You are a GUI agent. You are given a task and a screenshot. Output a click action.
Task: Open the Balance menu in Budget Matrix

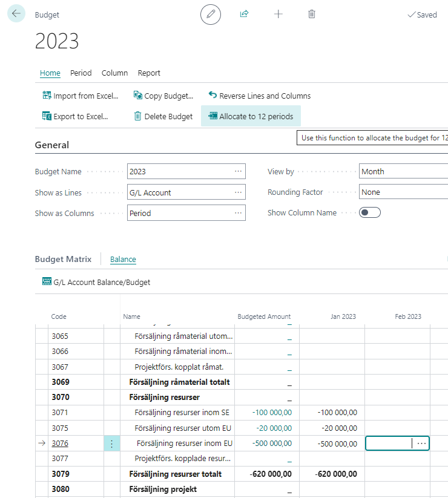click(x=123, y=260)
